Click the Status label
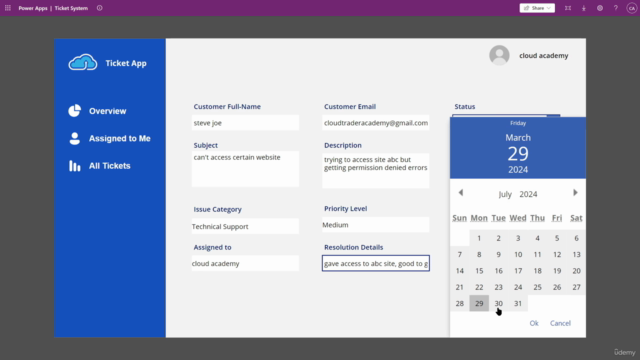Screen dimensions: 640x360 pyautogui.click(x=465, y=107)
